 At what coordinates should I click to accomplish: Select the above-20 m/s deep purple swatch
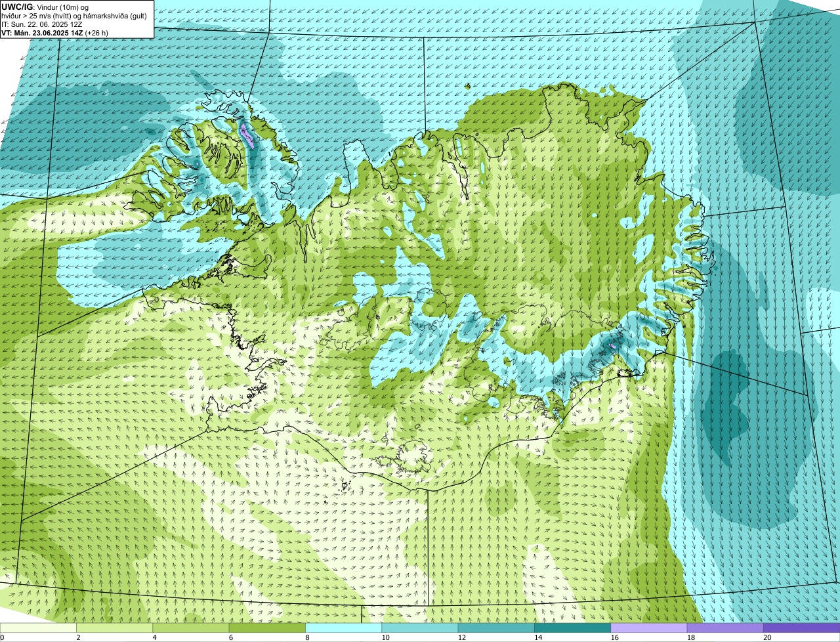pyautogui.click(x=802, y=628)
